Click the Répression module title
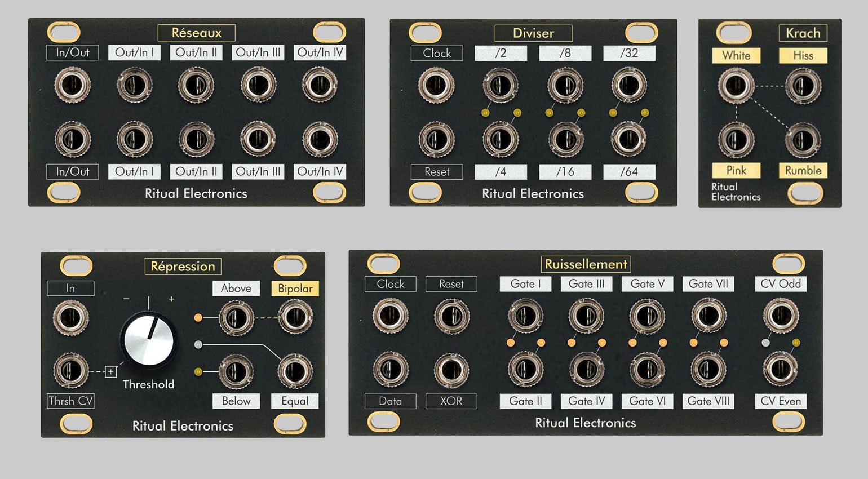 tap(183, 266)
